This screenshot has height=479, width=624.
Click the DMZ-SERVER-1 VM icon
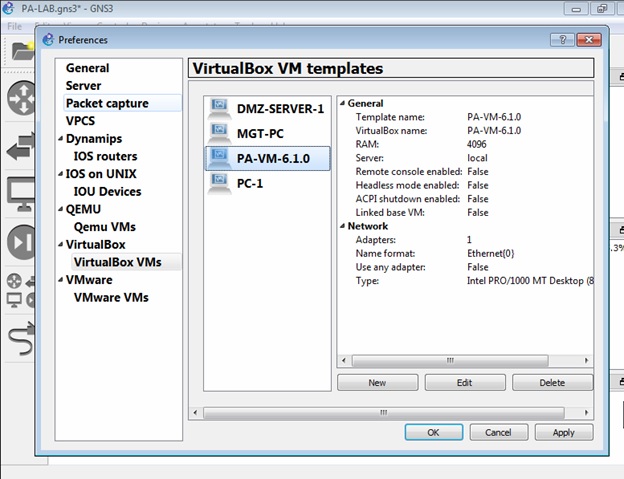(x=219, y=109)
